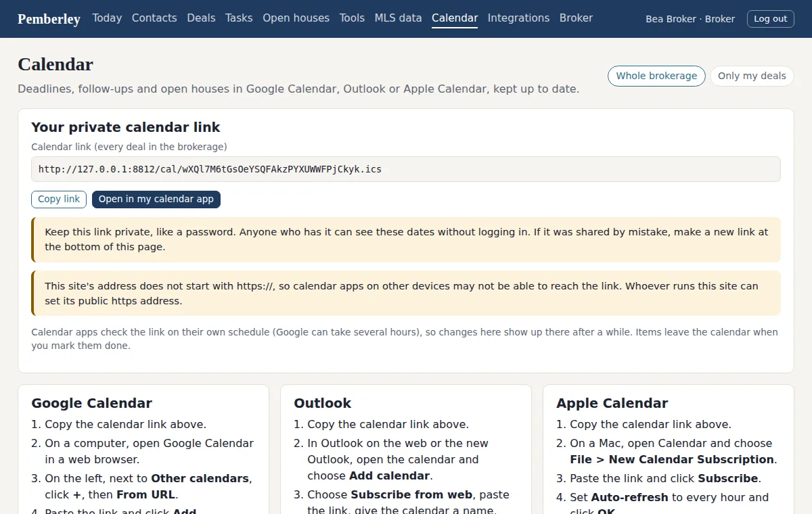Click the calendar link URL field
Screen dimensions: 812x514
(x=406, y=169)
